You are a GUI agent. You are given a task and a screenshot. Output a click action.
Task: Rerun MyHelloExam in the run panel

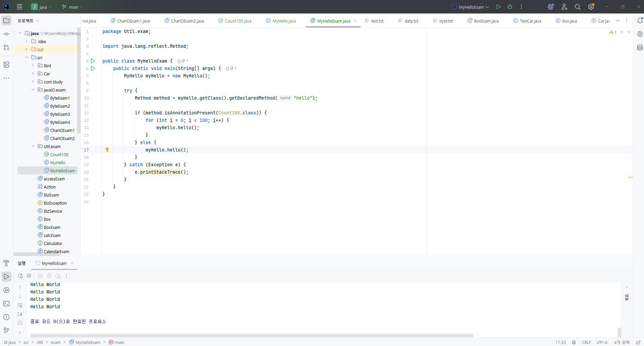[x=21, y=276]
